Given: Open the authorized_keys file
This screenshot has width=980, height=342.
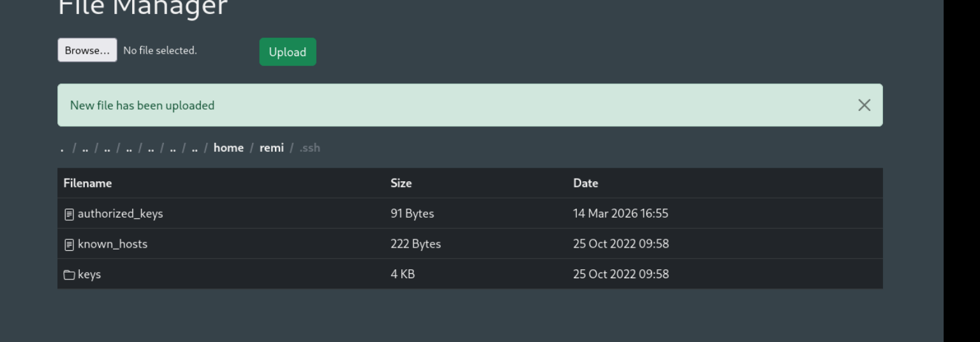Looking at the screenshot, I should [x=120, y=214].
